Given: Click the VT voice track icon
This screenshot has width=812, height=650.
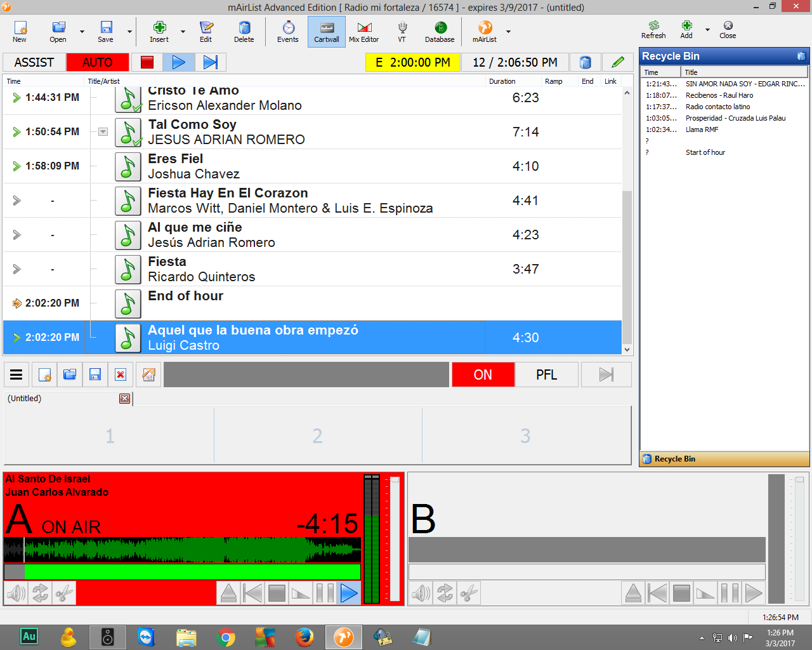Looking at the screenshot, I should pyautogui.click(x=402, y=31).
